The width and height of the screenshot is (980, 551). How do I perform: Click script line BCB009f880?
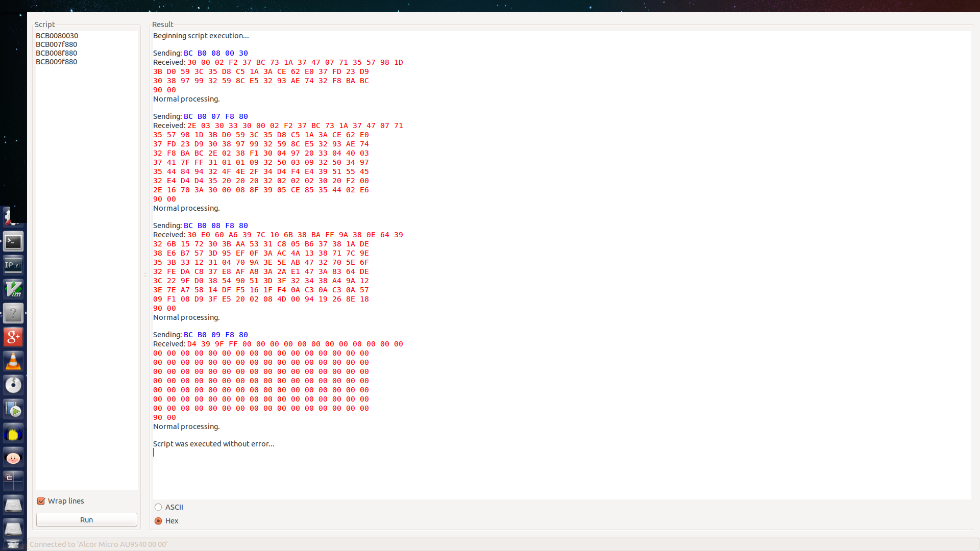(x=57, y=62)
